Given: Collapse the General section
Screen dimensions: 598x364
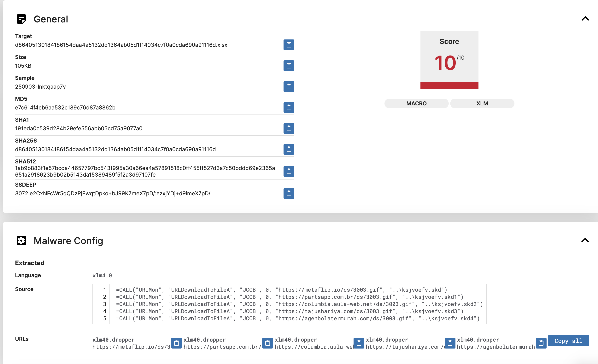Looking at the screenshot, I should pos(585,19).
